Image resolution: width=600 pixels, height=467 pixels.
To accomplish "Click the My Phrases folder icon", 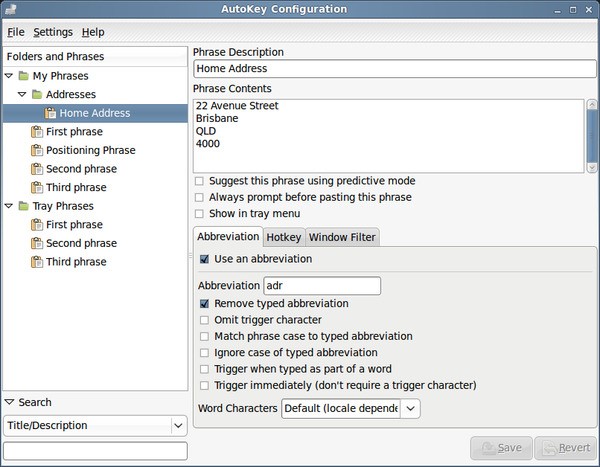I will pos(23,76).
